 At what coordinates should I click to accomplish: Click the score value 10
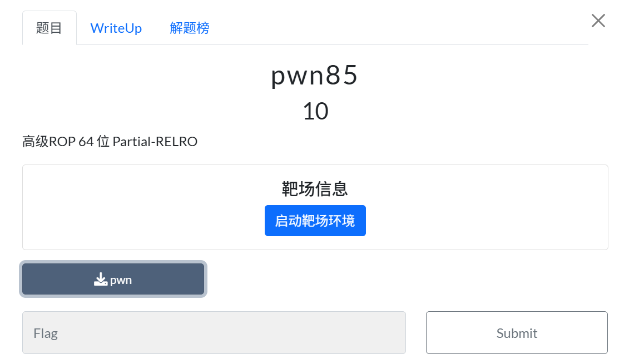click(315, 111)
